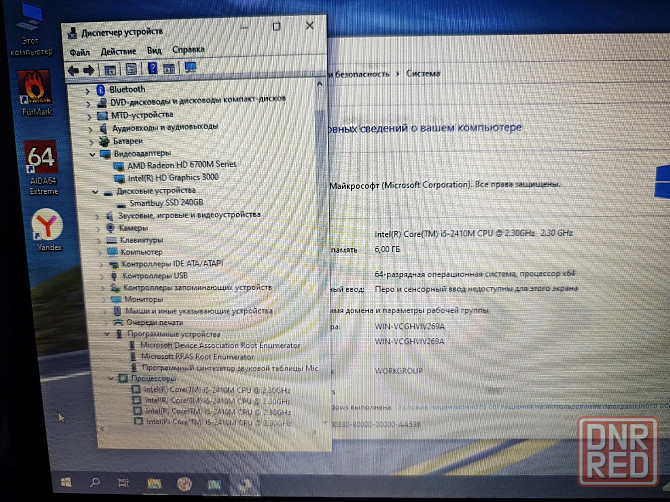670x502 pixels.
Task: Select the Клавиатуры category icon
Action: click(x=112, y=240)
